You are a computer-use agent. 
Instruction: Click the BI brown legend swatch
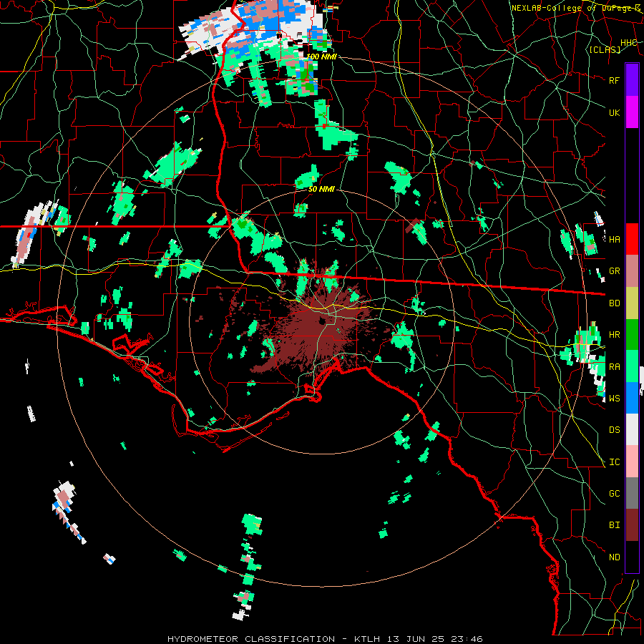point(632,525)
